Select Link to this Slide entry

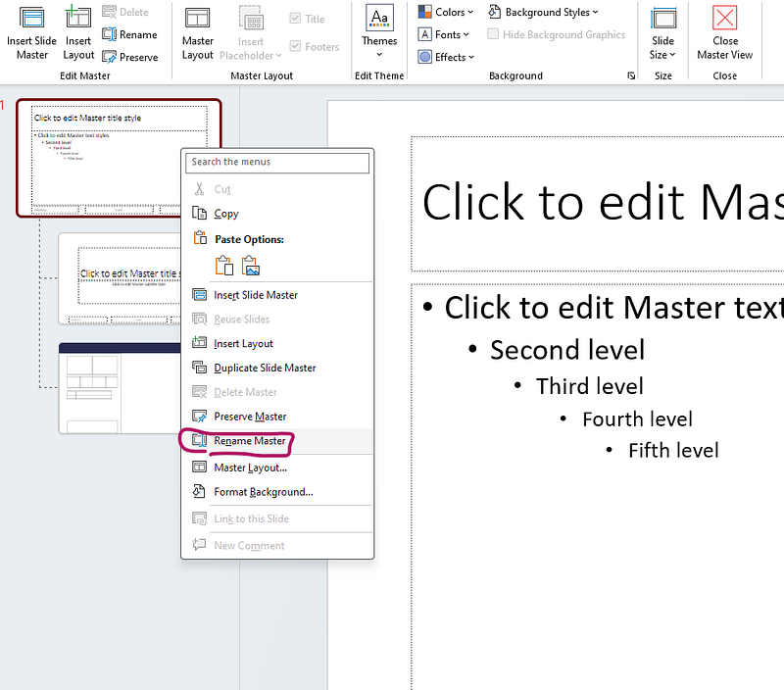point(277,518)
